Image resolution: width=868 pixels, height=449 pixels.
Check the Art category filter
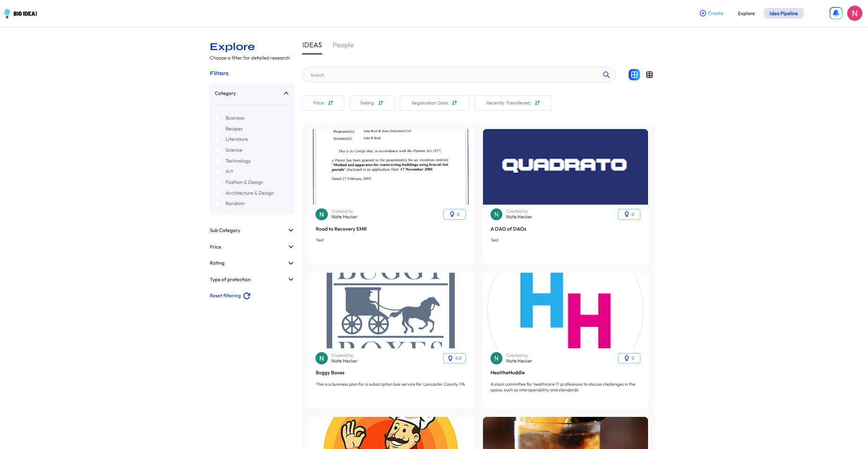coord(218,172)
